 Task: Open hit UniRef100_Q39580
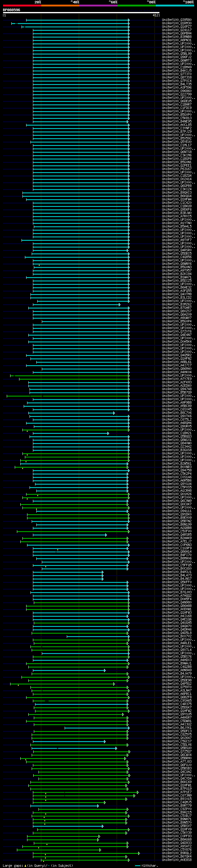[177, 20]
